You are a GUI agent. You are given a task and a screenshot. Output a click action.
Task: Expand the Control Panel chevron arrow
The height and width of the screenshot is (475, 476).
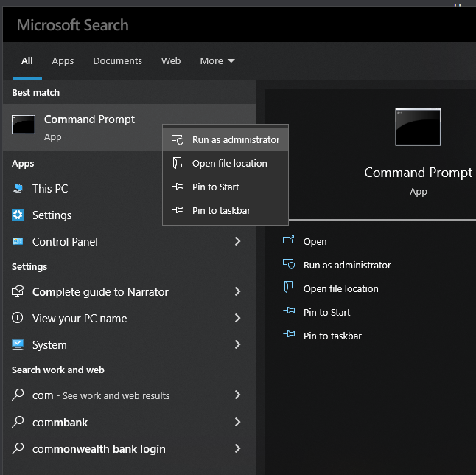237,242
